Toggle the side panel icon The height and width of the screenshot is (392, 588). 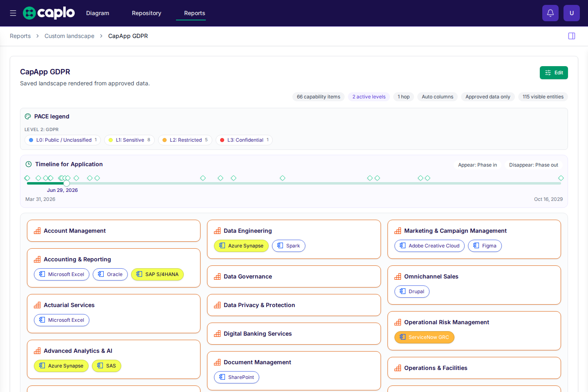pos(572,36)
